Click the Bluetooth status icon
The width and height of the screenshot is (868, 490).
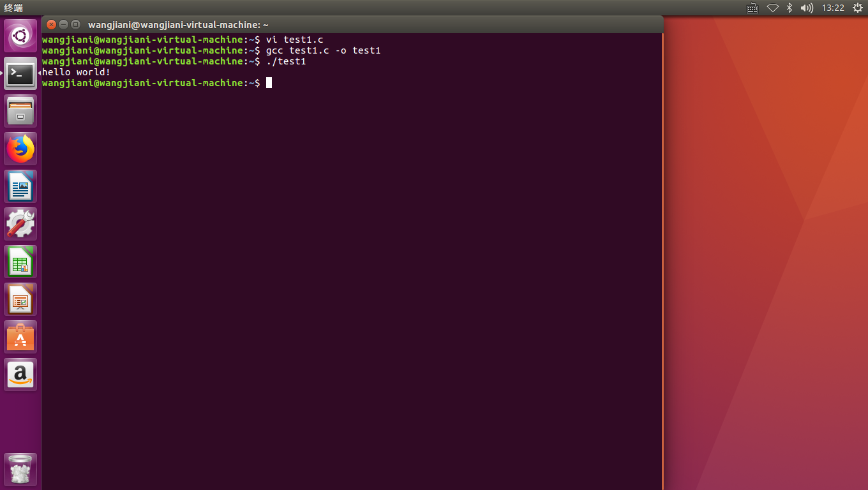click(788, 8)
